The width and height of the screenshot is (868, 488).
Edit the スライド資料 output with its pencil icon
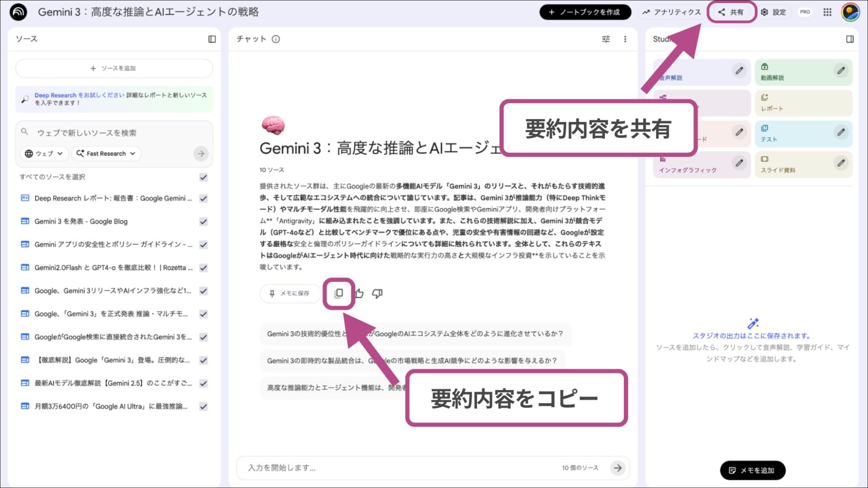(841, 163)
